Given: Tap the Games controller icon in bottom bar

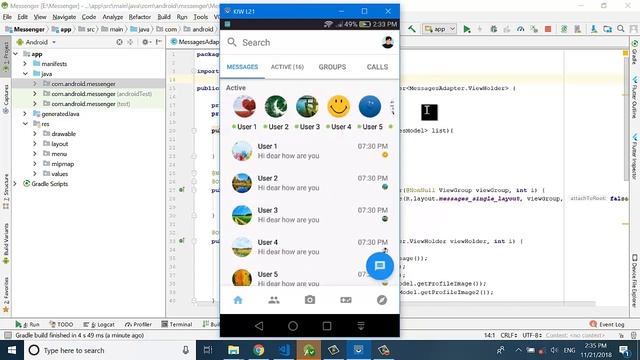Looking at the screenshot, I should [346, 300].
